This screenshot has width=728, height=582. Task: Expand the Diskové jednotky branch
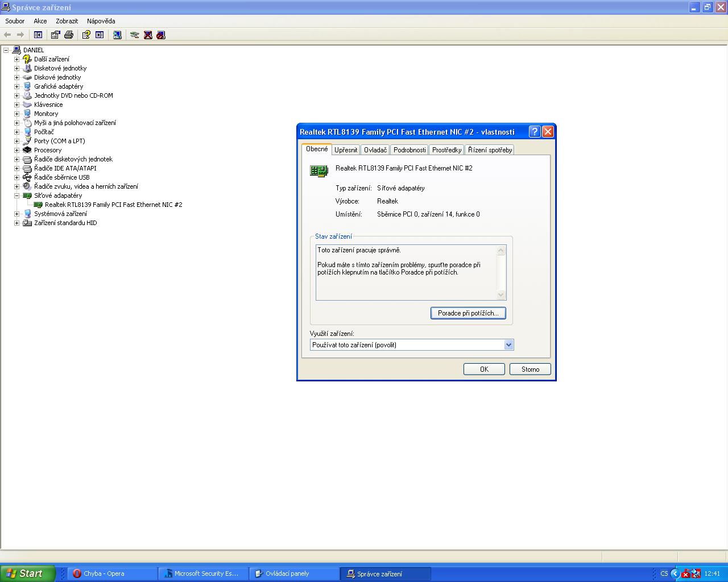[x=16, y=77]
